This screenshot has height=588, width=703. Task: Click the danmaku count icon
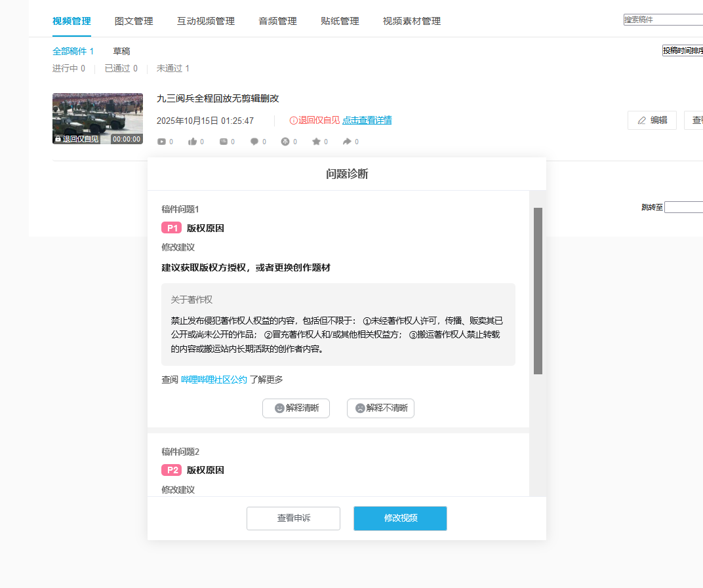[x=224, y=142]
